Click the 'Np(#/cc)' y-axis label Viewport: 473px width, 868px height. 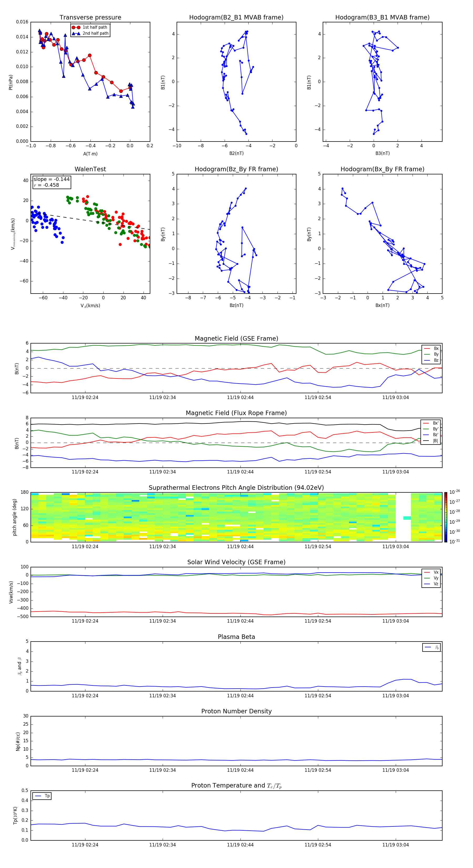18,741
